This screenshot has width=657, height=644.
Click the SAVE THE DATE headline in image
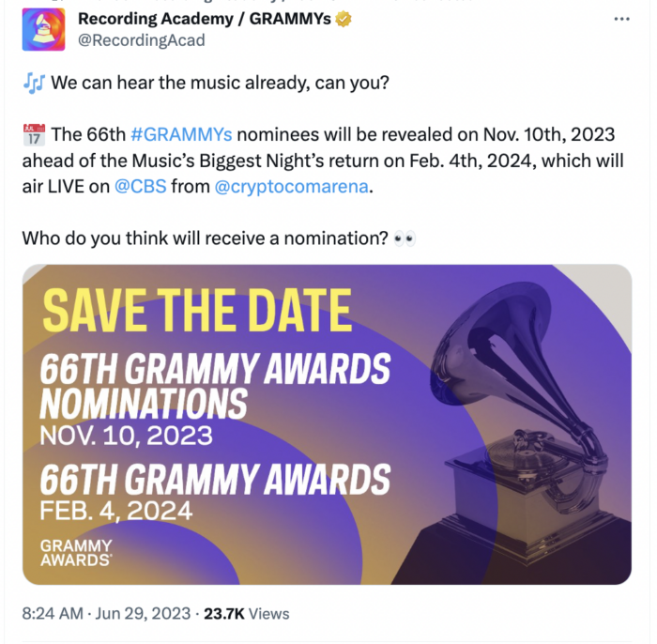click(x=196, y=311)
